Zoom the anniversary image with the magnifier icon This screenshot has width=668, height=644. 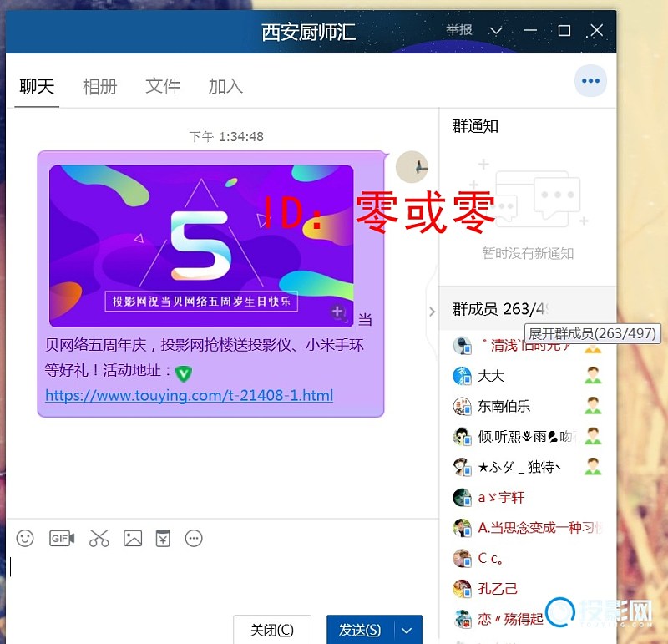pyautogui.click(x=338, y=312)
